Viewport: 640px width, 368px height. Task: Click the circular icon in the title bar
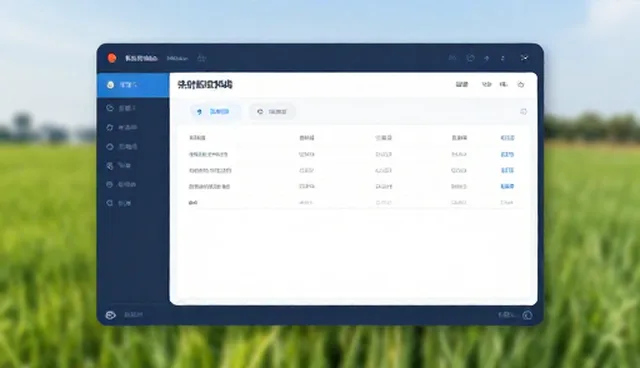point(471,58)
